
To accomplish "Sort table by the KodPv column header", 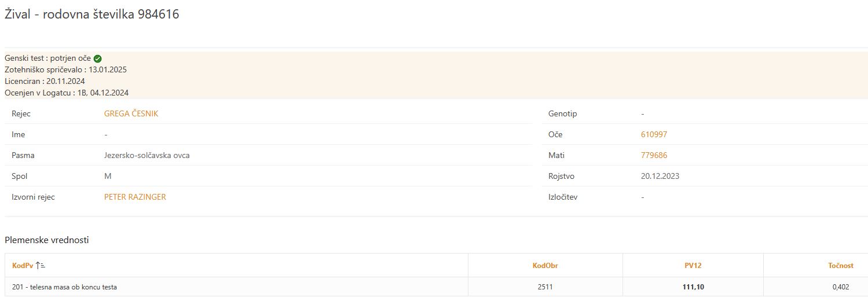I will coord(23,266).
